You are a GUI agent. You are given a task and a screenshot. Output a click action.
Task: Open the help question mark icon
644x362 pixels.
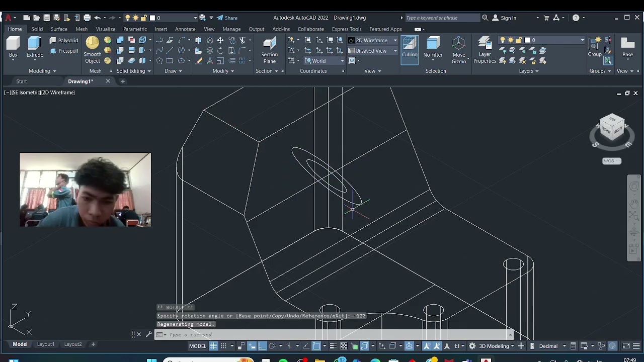pyautogui.click(x=576, y=18)
